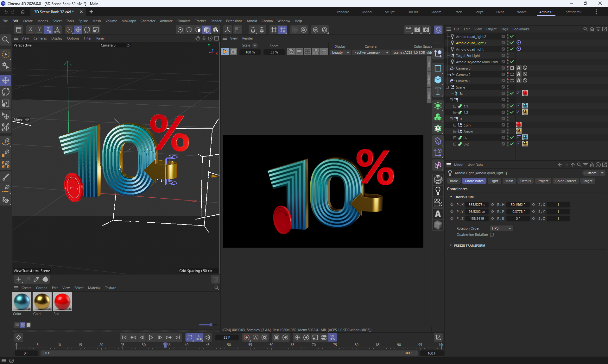Toggle enable checkmark for Arnold quad_light.2
Screen dimensions: 608x364
coord(512,36)
